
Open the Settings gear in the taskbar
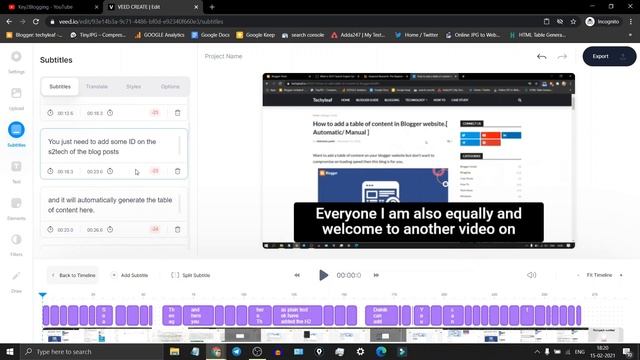(x=360, y=351)
